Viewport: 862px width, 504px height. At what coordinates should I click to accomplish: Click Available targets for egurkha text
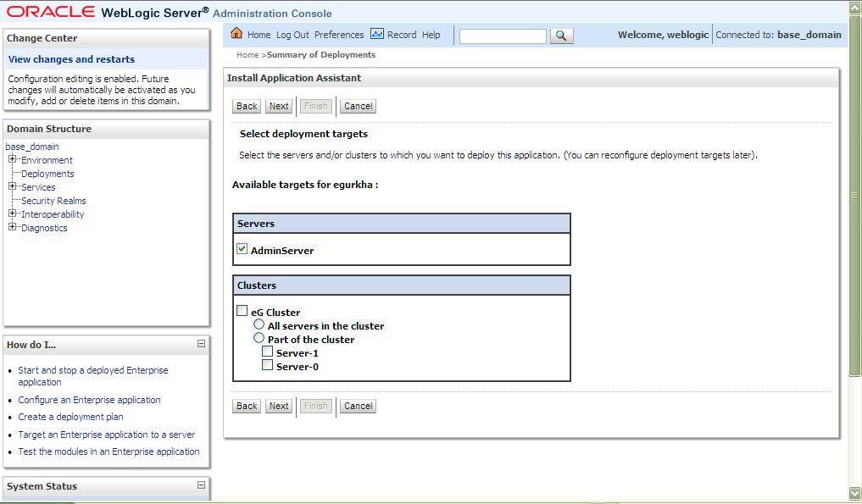[x=305, y=185]
